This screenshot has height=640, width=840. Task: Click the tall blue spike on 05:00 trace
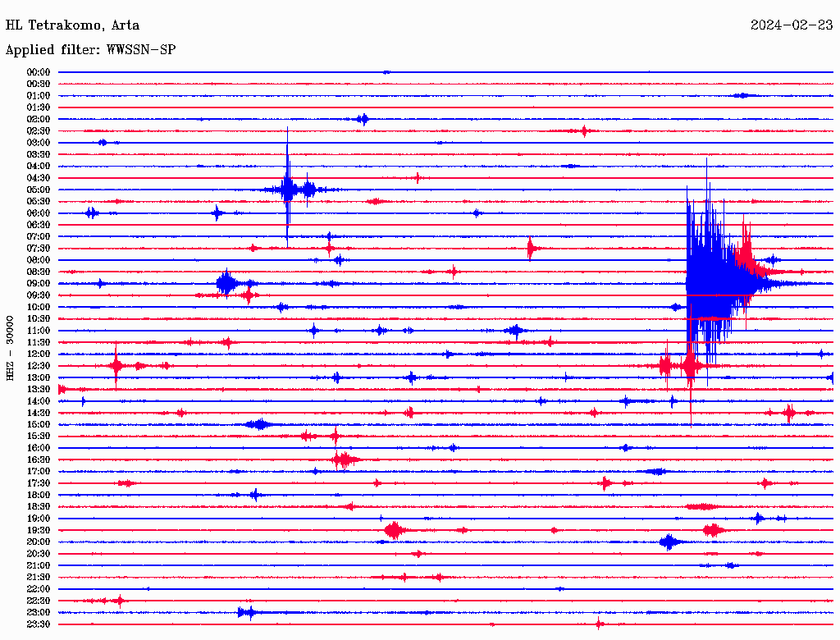coord(288,190)
